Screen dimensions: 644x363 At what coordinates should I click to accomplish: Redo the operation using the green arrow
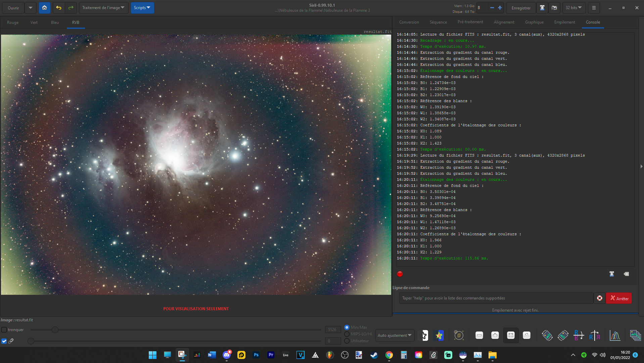pos(71,8)
